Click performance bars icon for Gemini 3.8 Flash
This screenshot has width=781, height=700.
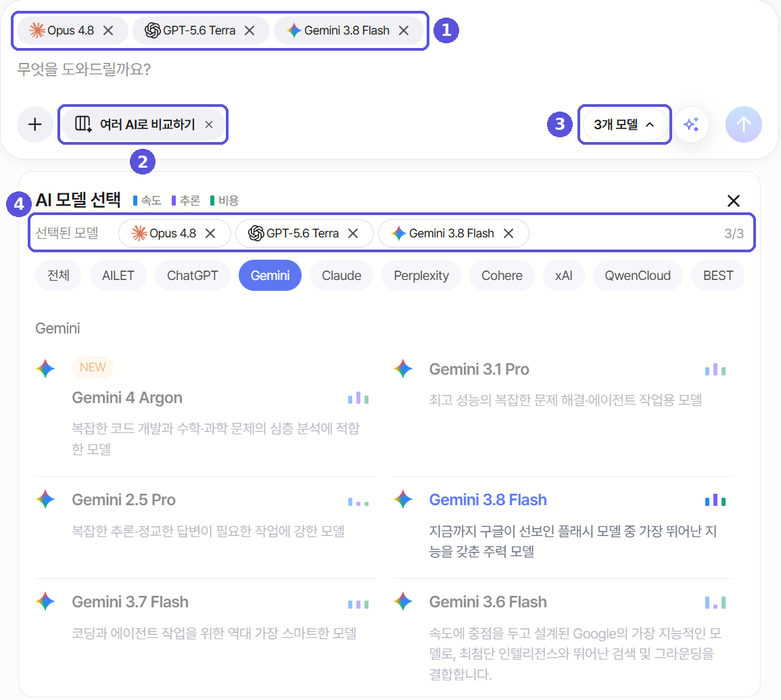coord(715,500)
